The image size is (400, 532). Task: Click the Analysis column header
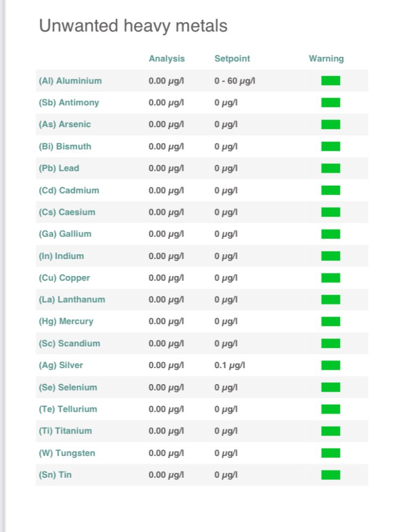tap(167, 59)
